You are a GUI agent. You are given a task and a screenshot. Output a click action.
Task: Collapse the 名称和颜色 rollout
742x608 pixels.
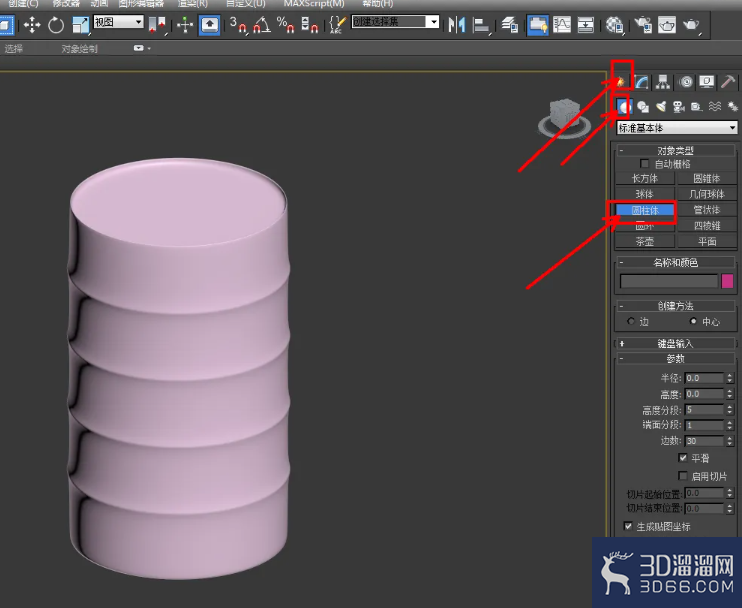coord(675,262)
